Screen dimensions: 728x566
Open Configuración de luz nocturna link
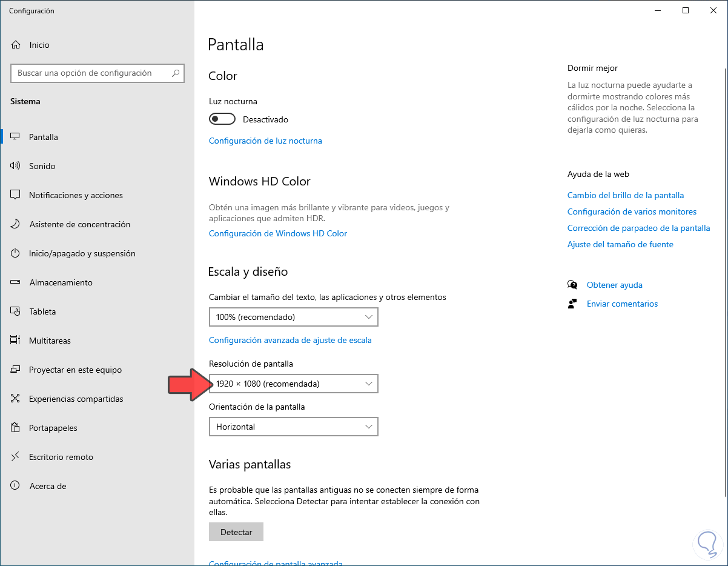265,141
